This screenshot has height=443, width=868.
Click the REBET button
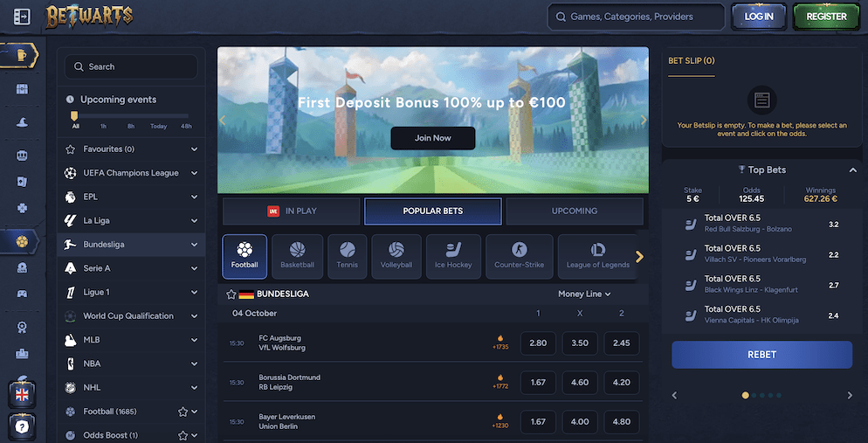point(761,355)
